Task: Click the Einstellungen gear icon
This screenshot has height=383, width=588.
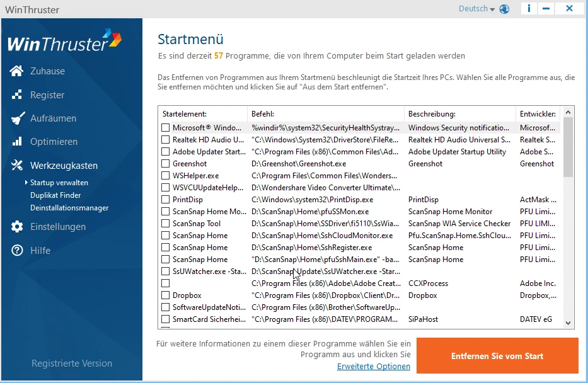Action: pos(17,227)
